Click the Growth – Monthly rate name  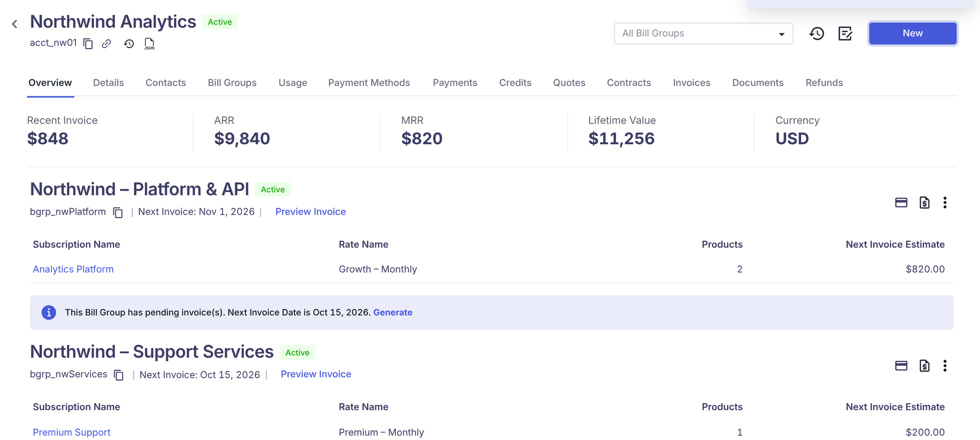(378, 269)
